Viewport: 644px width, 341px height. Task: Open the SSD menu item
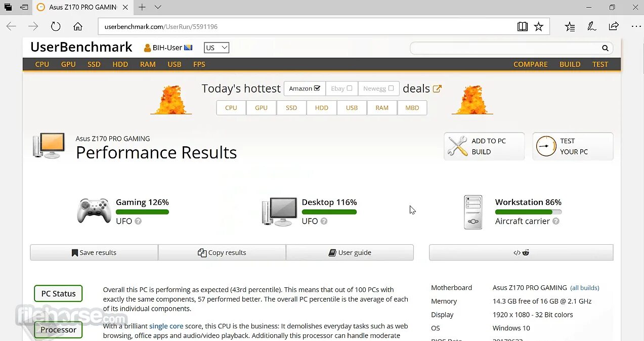94,64
